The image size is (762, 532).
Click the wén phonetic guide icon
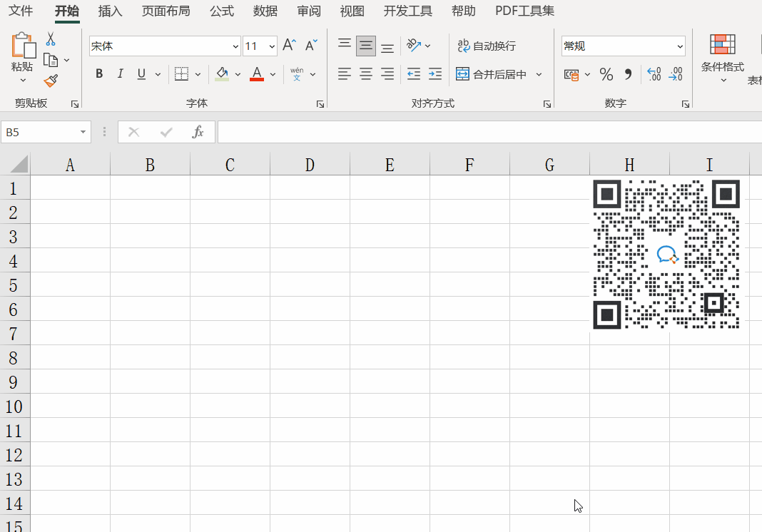tap(297, 74)
